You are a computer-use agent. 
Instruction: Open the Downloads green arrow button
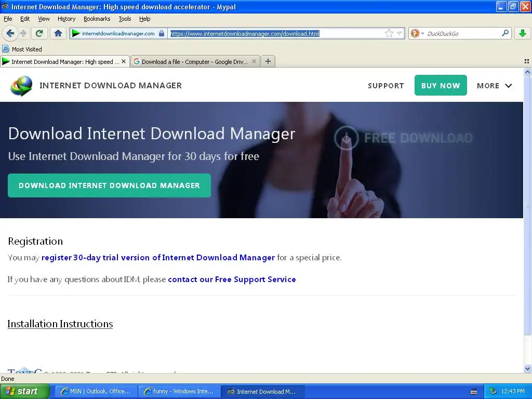click(523, 33)
